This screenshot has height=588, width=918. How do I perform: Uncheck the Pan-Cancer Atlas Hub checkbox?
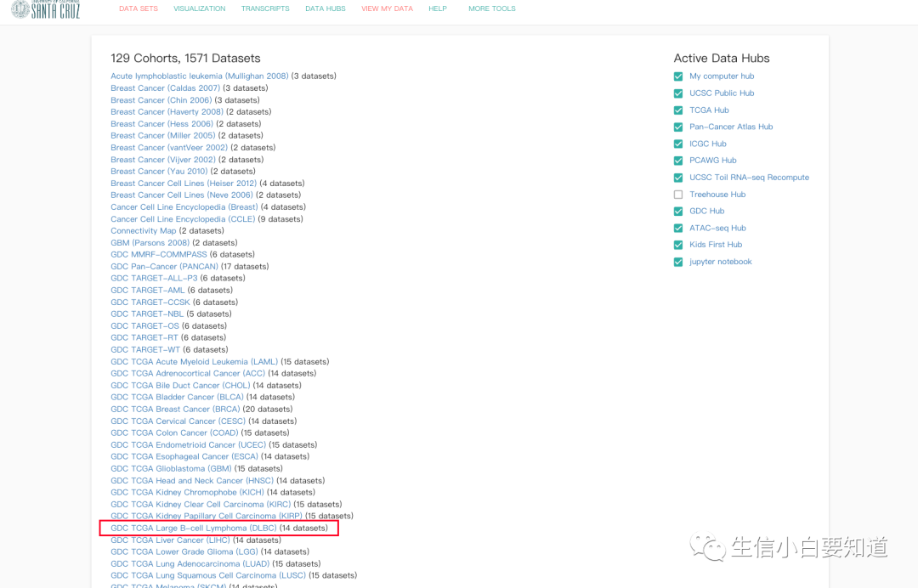click(x=678, y=127)
